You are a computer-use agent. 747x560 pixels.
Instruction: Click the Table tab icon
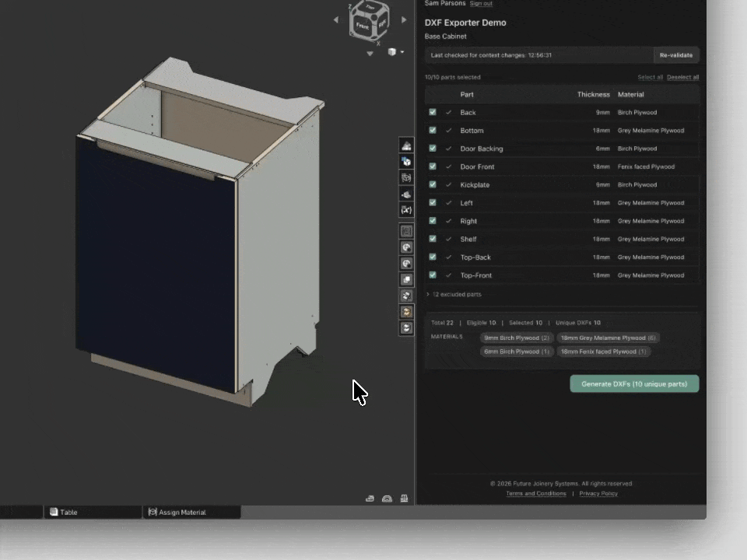54,512
